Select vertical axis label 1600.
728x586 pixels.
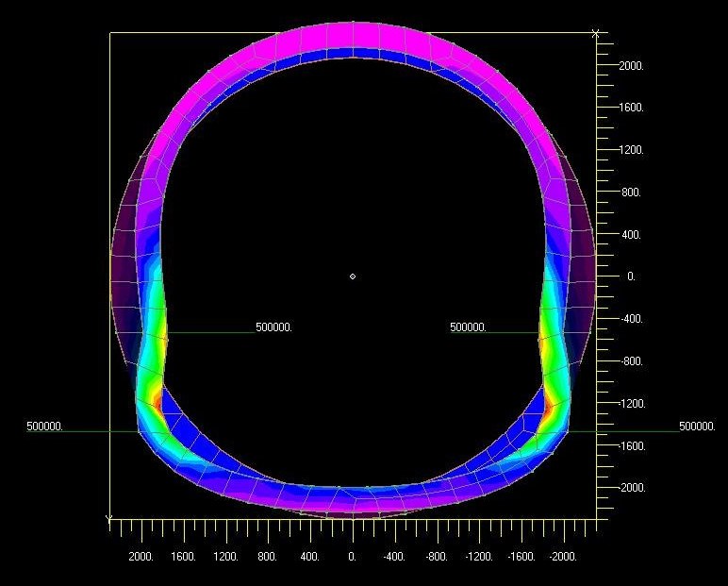[631, 108]
